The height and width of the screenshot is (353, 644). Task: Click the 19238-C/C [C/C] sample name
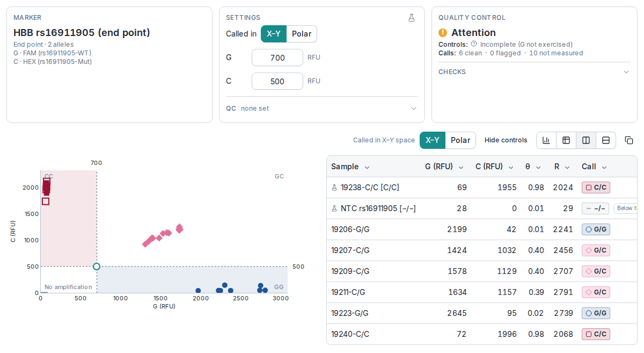coord(370,188)
